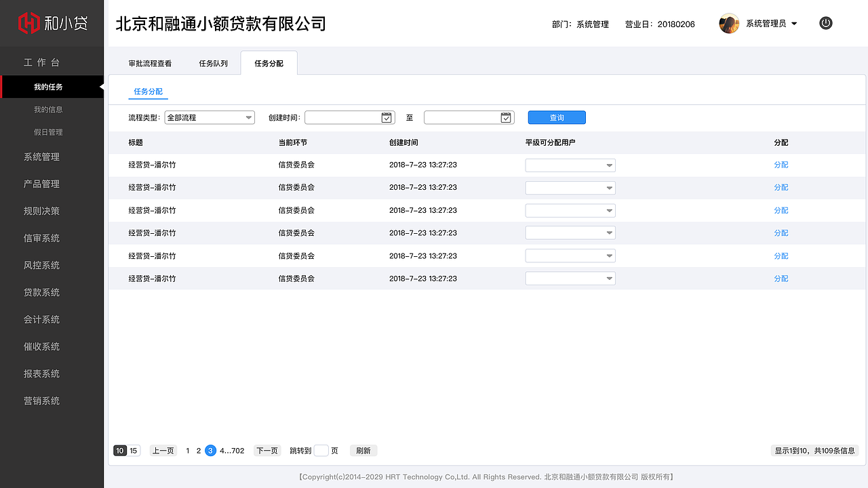Go to the next page with 下一页
The height and width of the screenshot is (488, 868).
click(267, 450)
